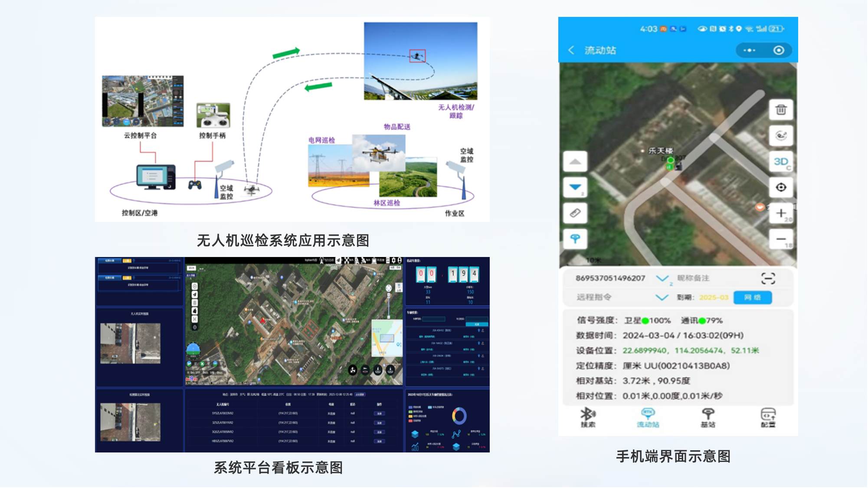Click the focus frame tool in dashboard map toolbar
The image size is (868, 488).
coord(195,319)
